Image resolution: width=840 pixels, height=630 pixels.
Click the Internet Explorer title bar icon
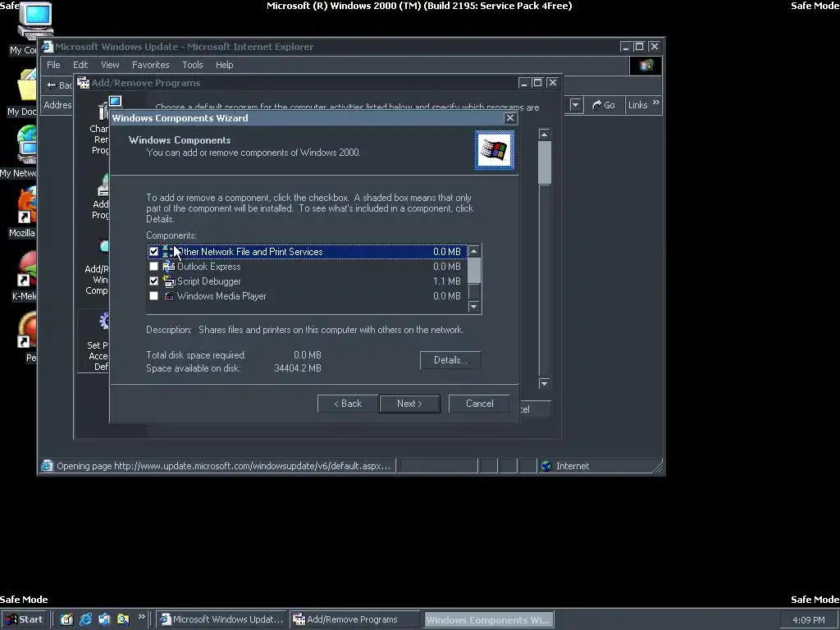(x=48, y=47)
